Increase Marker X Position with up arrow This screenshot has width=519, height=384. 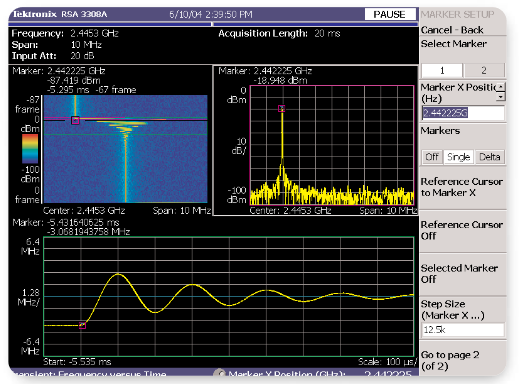(x=501, y=87)
